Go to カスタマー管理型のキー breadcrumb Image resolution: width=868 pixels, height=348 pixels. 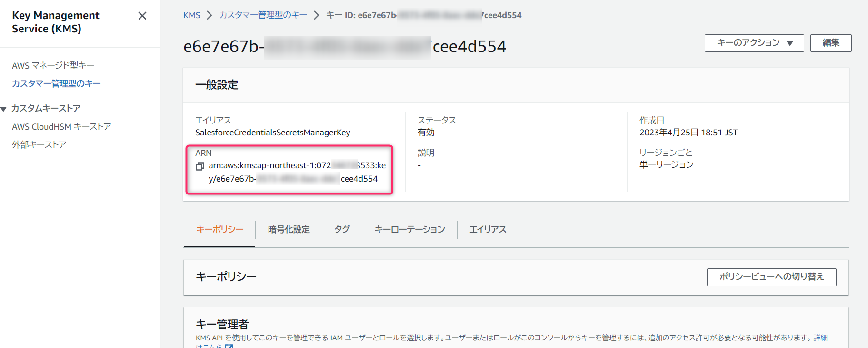pyautogui.click(x=263, y=15)
